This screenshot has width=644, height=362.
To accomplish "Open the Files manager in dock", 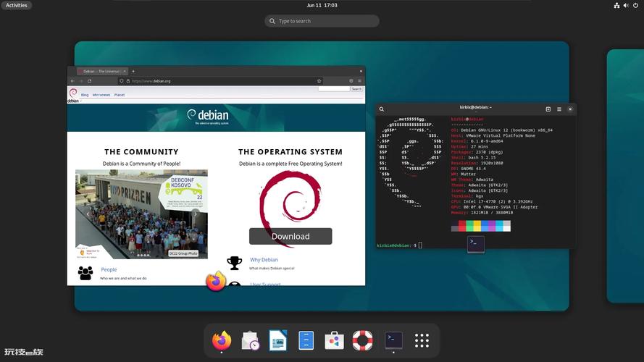I will pos(306,340).
